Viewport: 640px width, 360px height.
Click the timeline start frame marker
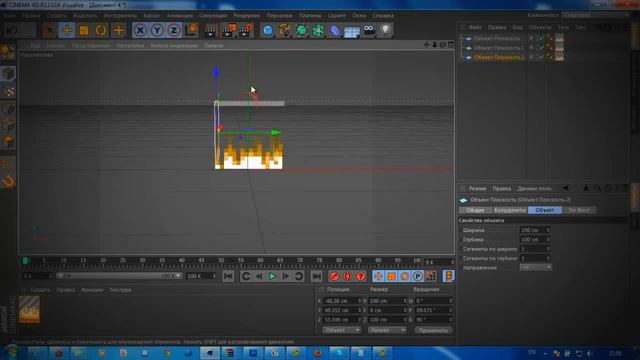coord(25,260)
